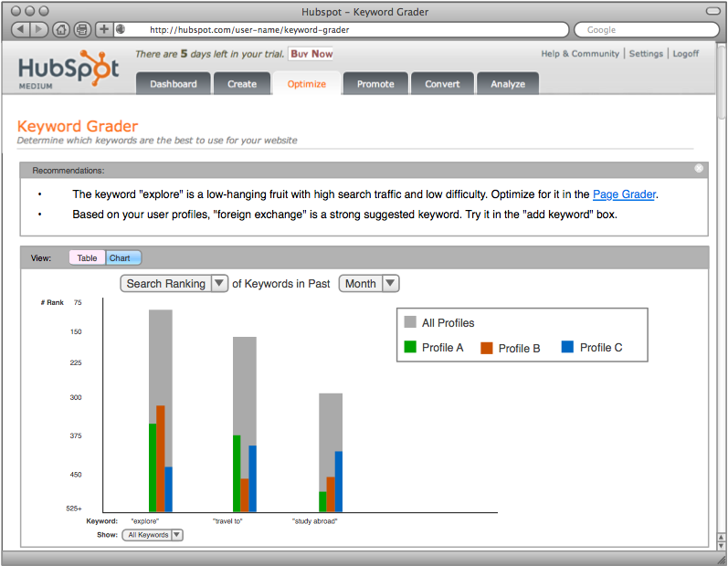The width and height of the screenshot is (728, 566).
Task: Click the print icon in browser toolbar
Action: 82,30
